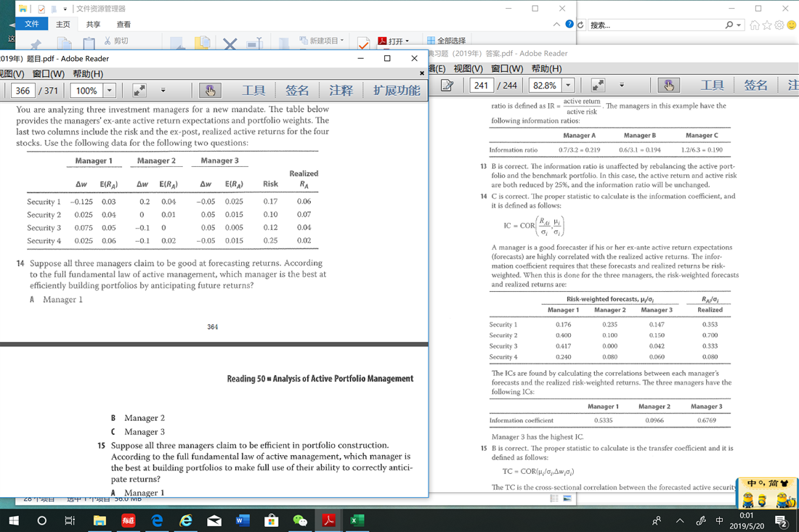Switch to the 主页 ribbon tab

63,25
